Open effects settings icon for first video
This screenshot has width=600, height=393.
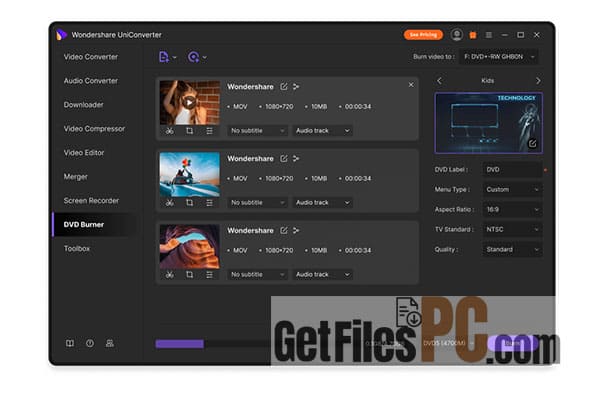coord(209,131)
